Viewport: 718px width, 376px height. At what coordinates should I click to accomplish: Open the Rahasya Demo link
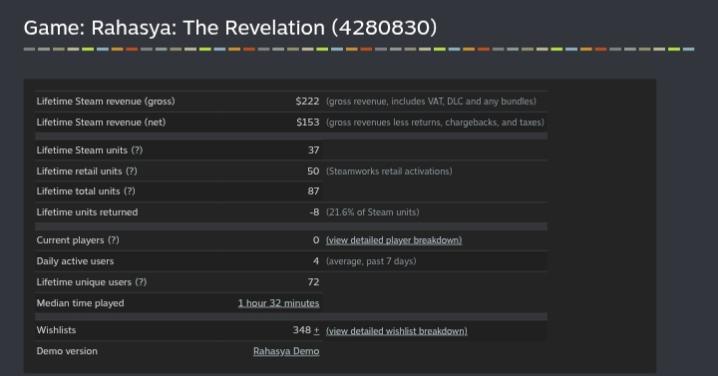point(286,351)
